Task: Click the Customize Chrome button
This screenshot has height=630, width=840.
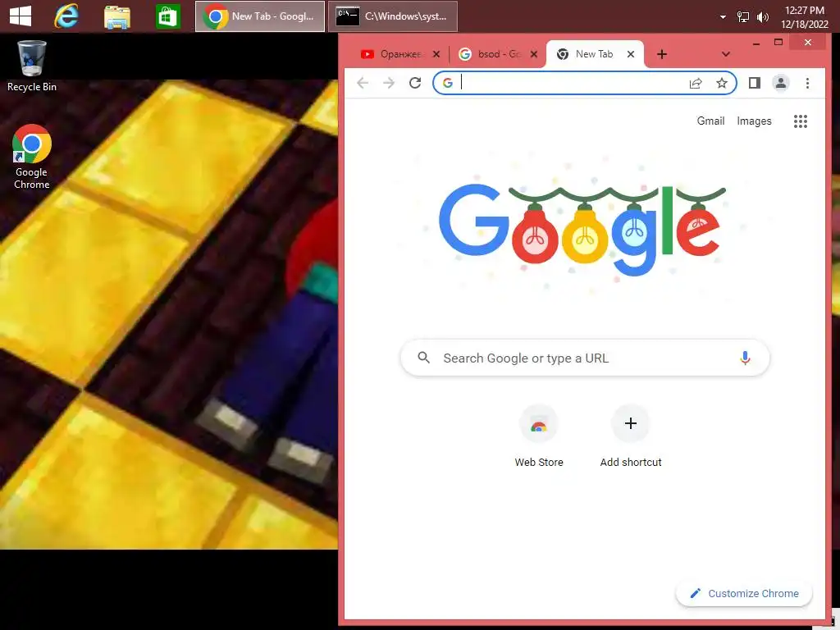Action: click(x=744, y=593)
